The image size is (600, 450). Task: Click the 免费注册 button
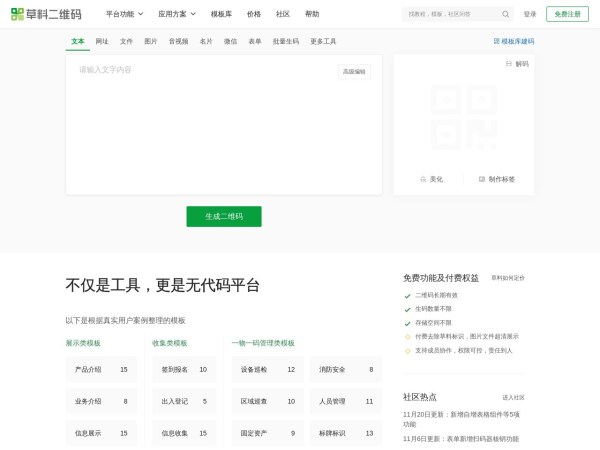[x=569, y=14]
